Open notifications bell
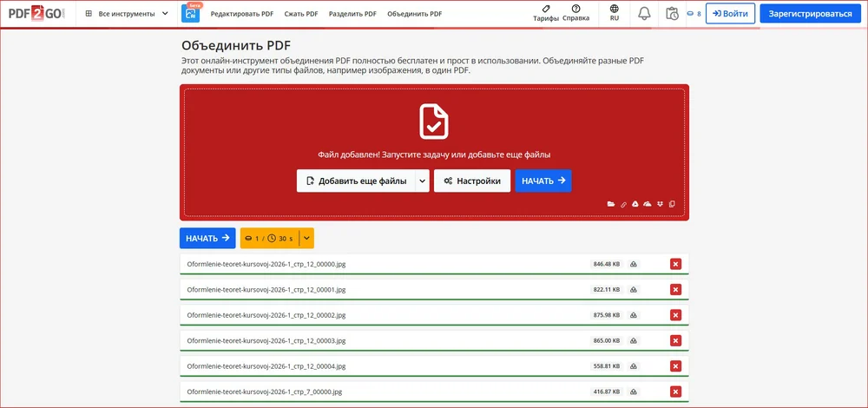Screen dimensions: 868x408 (644, 14)
